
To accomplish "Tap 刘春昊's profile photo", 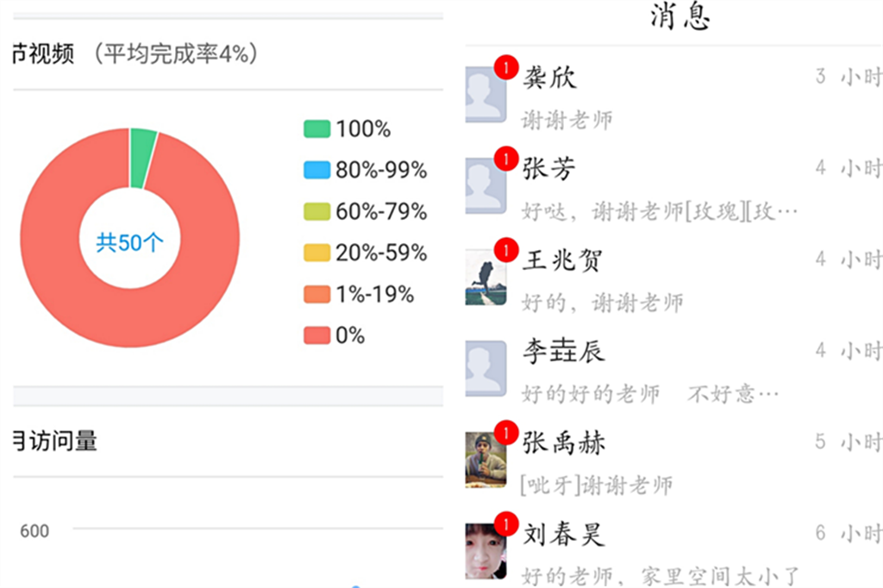I will tap(485, 552).
